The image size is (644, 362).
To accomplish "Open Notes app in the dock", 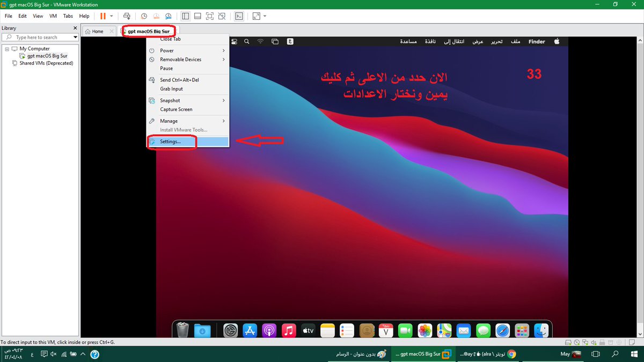I will click(327, 330).
